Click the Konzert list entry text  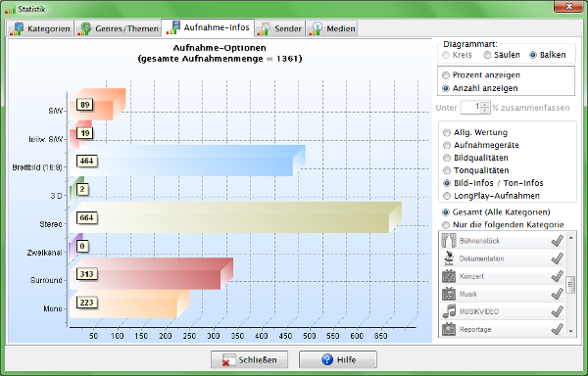[x=471, y=276]
